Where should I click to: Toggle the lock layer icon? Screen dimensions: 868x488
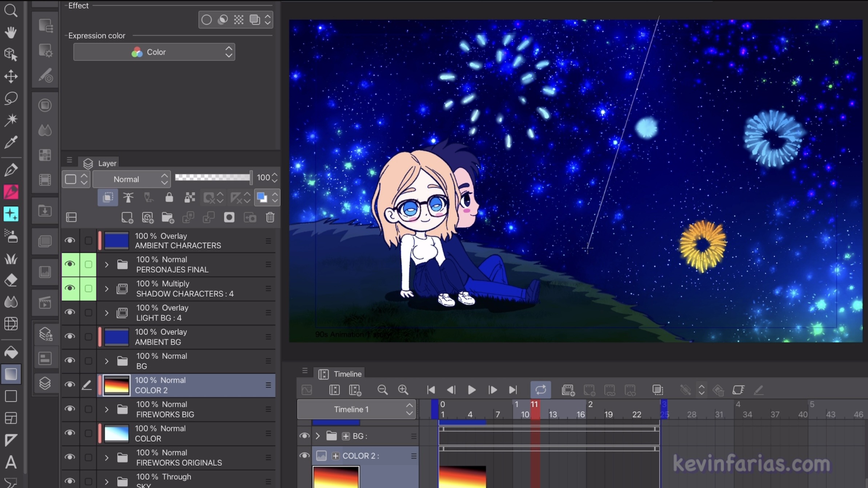click(x=169, y=197)
